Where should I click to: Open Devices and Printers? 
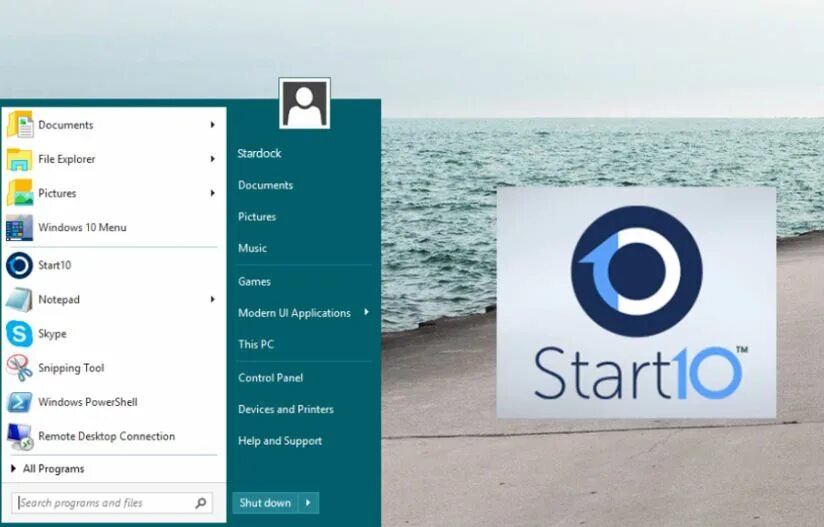click(286, 409)
